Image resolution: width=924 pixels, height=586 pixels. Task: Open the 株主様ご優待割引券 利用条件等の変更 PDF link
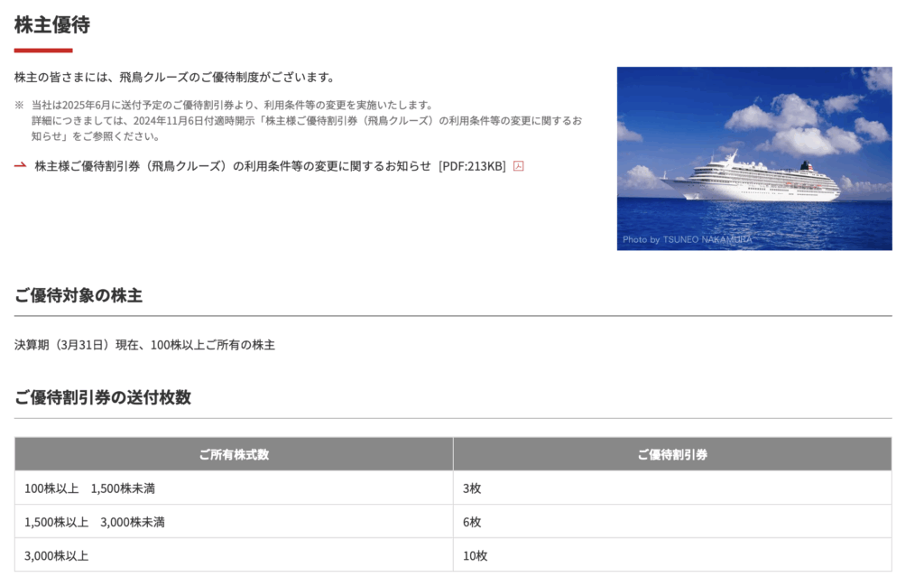click(x=270, y=166)
